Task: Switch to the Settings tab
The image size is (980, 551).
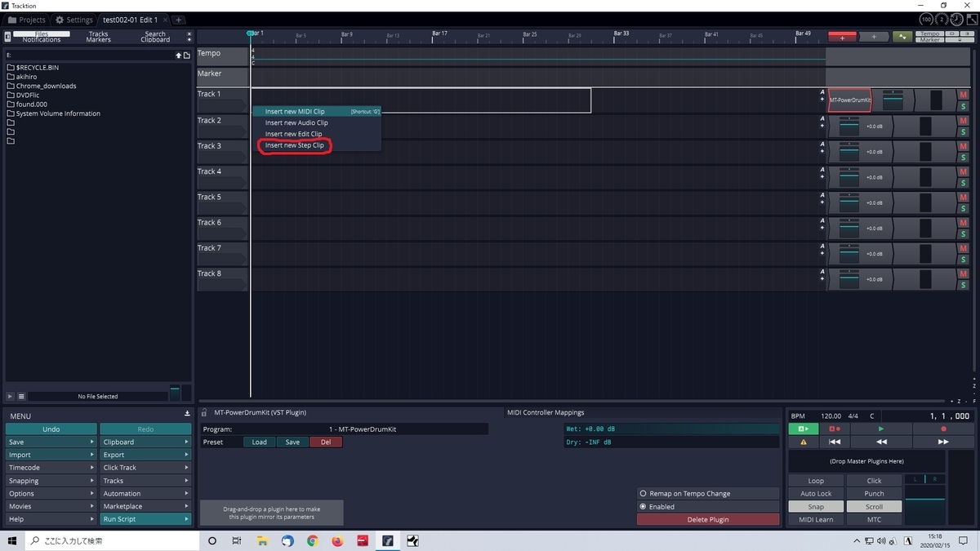Action: (x=74, y=20)
